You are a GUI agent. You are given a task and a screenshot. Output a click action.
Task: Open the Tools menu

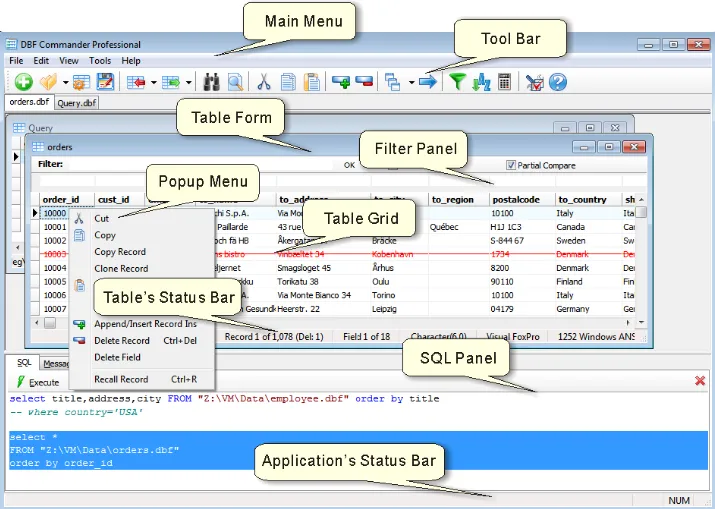[x=100, y=61]
